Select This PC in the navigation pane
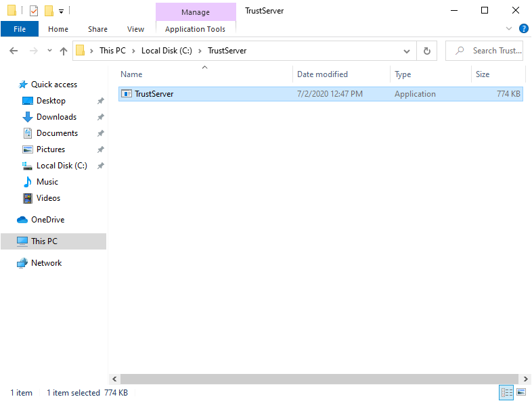 [x=53, y=241]
